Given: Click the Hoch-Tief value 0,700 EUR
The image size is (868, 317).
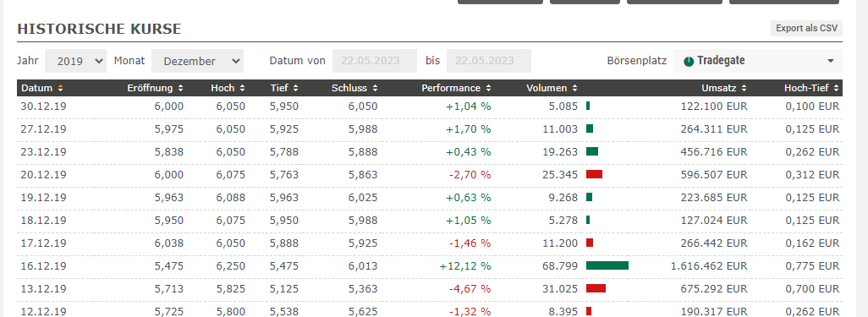Looking at the screenshot, I should 813,289.
